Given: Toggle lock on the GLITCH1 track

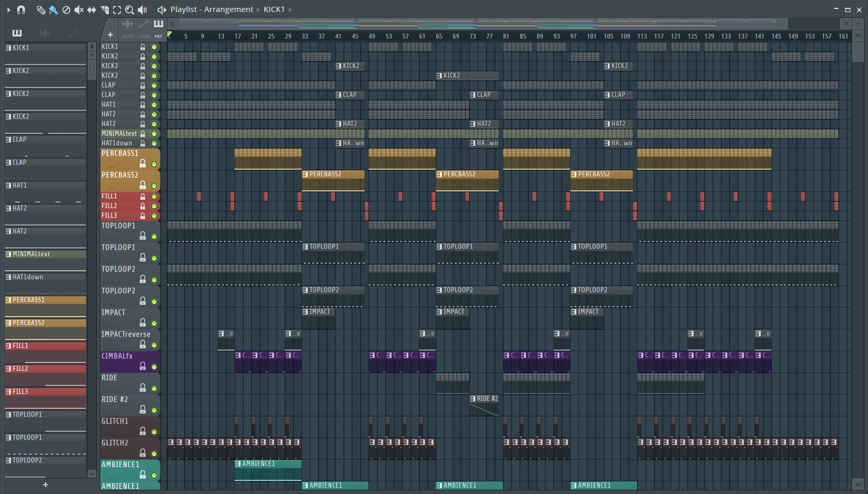Looking at the screenshot, I should point(143,431).
